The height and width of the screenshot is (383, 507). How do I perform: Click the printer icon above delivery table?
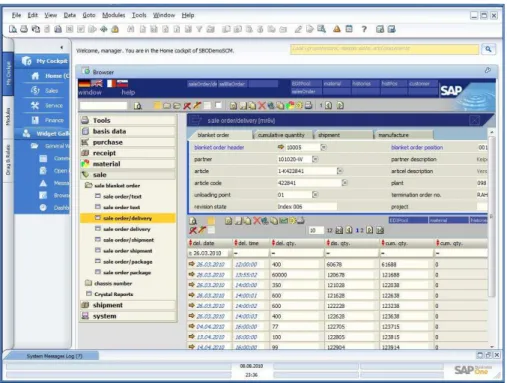click(301, 221)
